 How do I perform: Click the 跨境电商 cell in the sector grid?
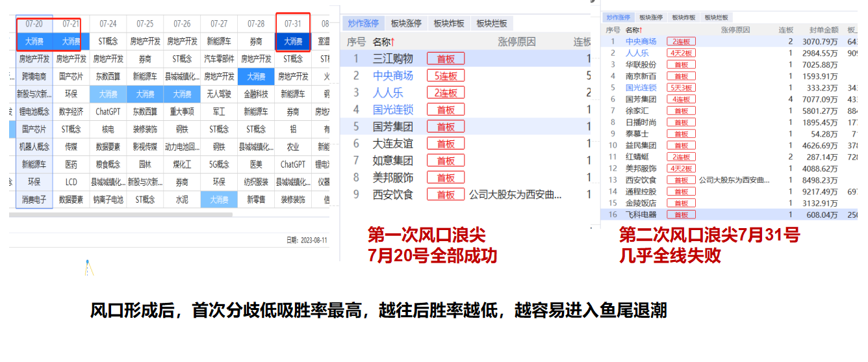[34, 76]
